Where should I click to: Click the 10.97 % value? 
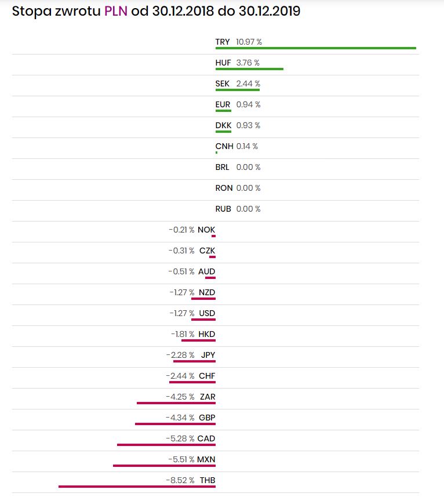tap(249, 42)
